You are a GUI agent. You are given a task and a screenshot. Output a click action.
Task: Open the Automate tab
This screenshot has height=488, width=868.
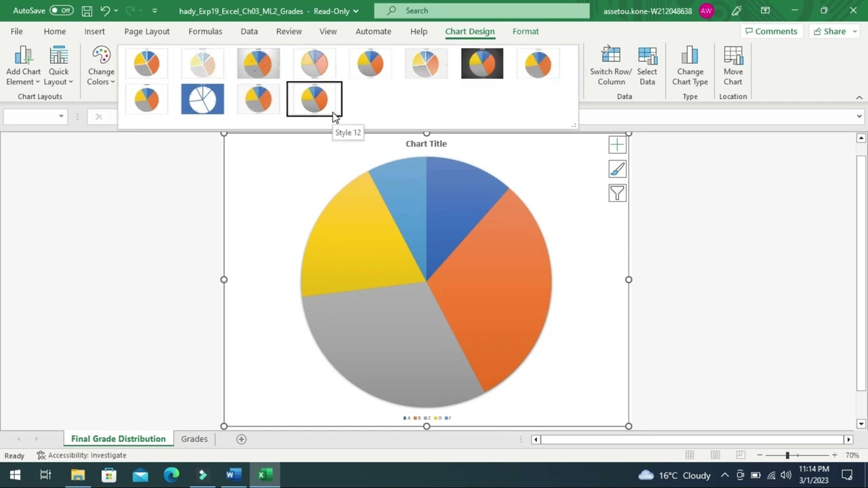[x=373, y=31]
